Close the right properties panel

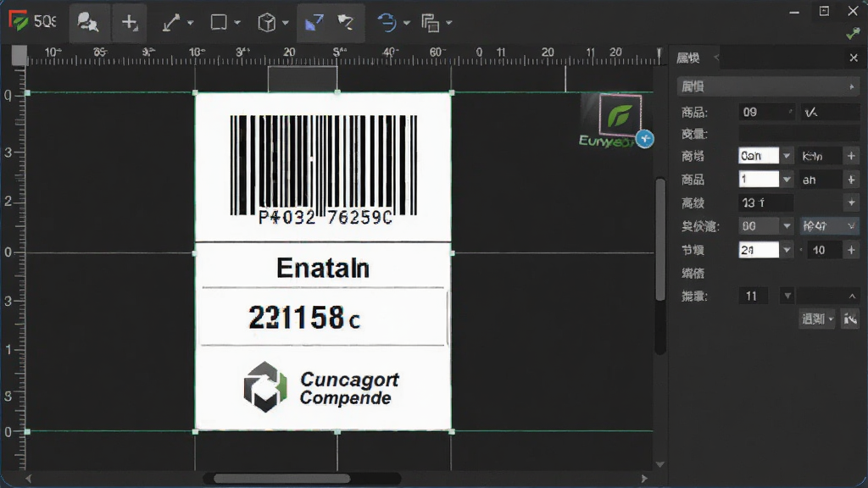click(854, 58)
